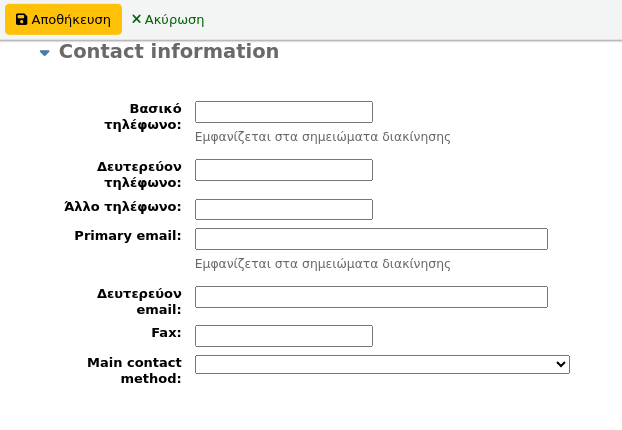Click the Contact information heading
Viewport: 622px width, 430px height.
tap(168, 52)
